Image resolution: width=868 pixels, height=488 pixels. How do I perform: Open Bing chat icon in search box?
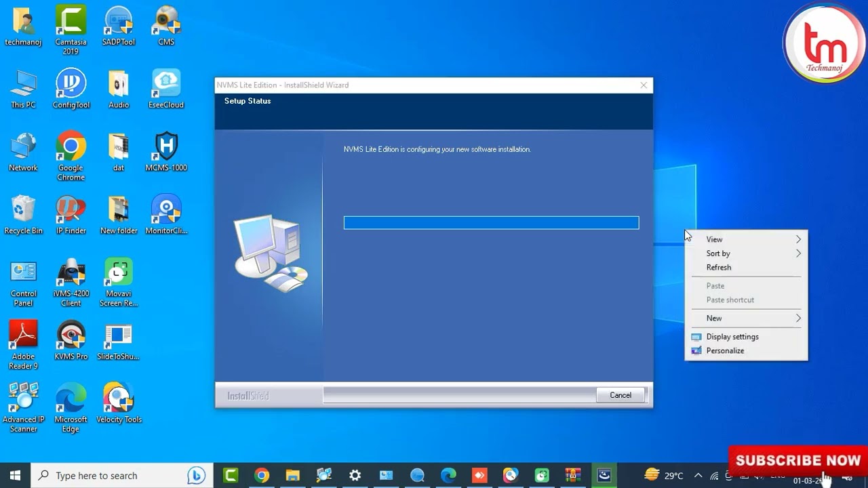click(197, 475)
